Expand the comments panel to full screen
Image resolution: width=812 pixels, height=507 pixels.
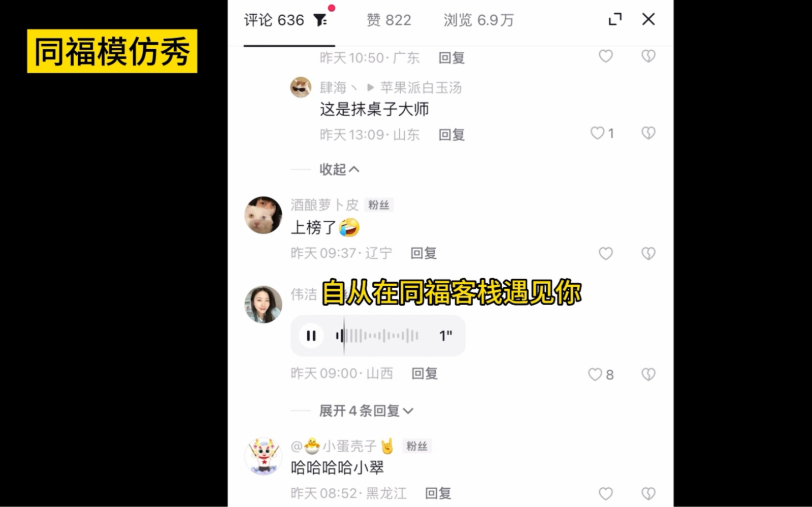tap(615, 20)
